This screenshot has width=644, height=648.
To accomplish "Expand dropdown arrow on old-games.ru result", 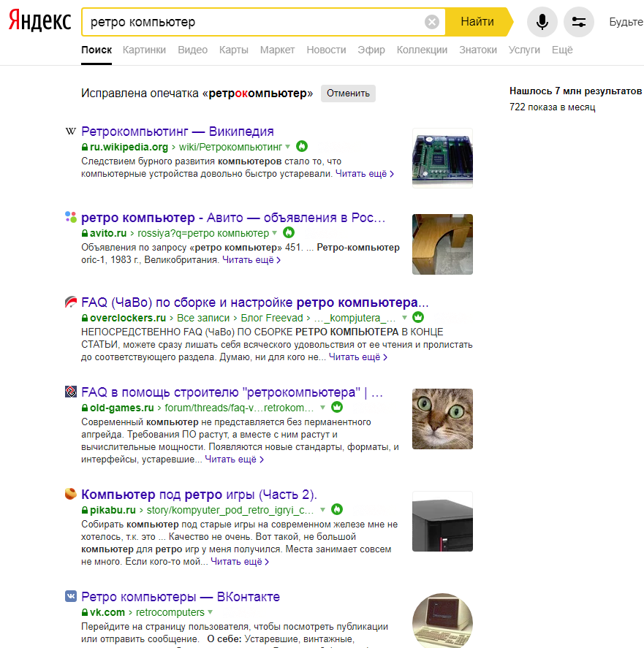I will 322,408.
